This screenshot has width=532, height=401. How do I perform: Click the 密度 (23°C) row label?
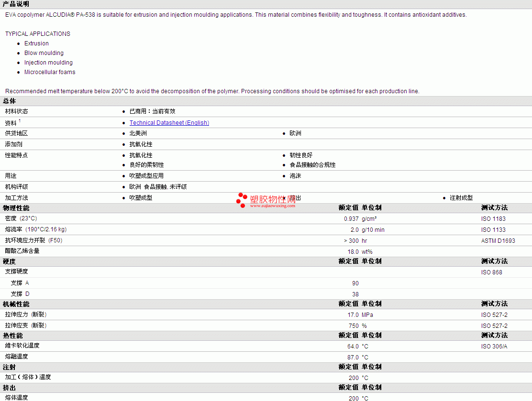coord(21,218)
